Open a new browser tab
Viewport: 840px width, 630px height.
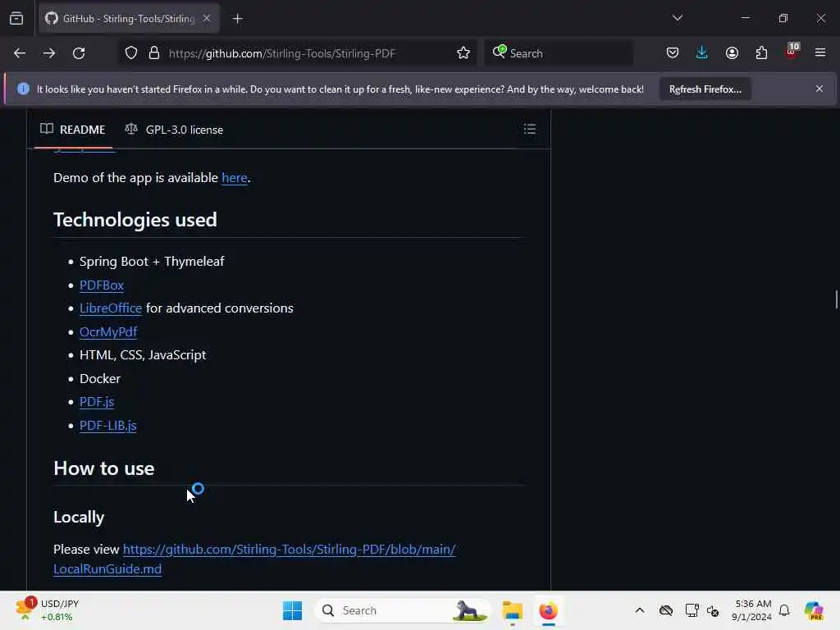coord(237,19)
